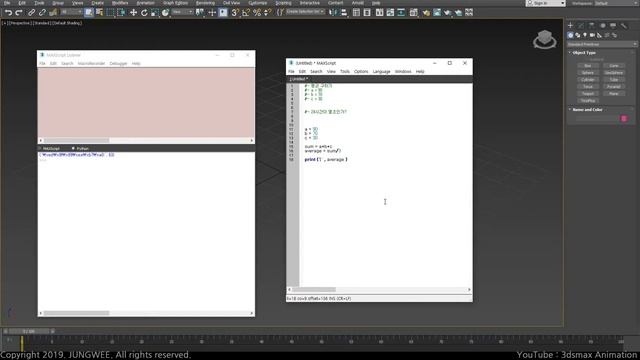Viewport: 640px width, 360px height.
Task: Open Language menu in MAXScript editor window
Action: pyautogui.click(x=381, y=71)
